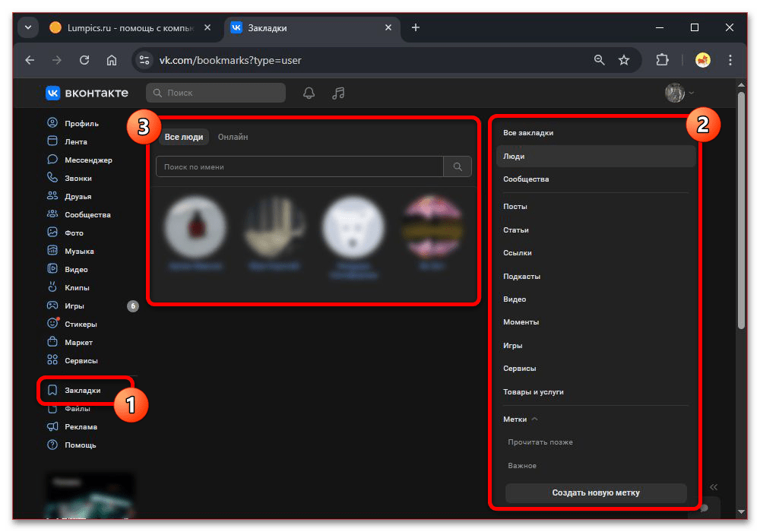
Task: Open Stickers in the left sidebar
Action: coord(81,325)
